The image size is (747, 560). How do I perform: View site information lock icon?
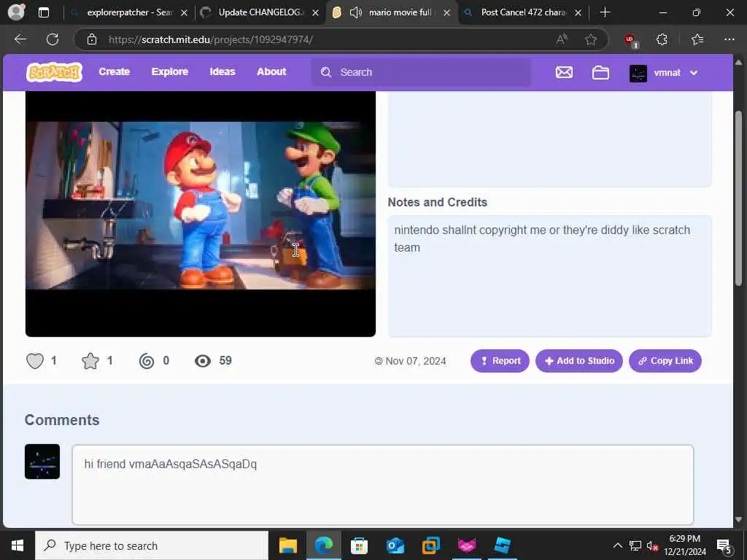click(92, 39)
